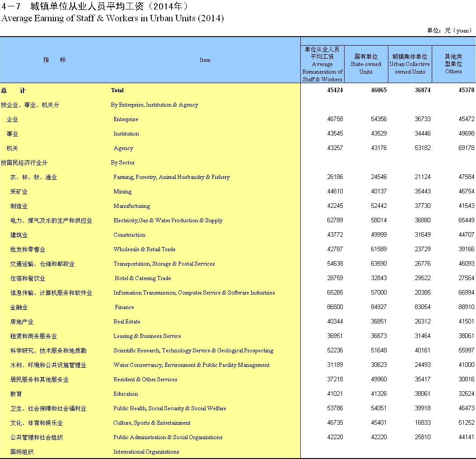Click Mining average value 44610

click(335, 192)
